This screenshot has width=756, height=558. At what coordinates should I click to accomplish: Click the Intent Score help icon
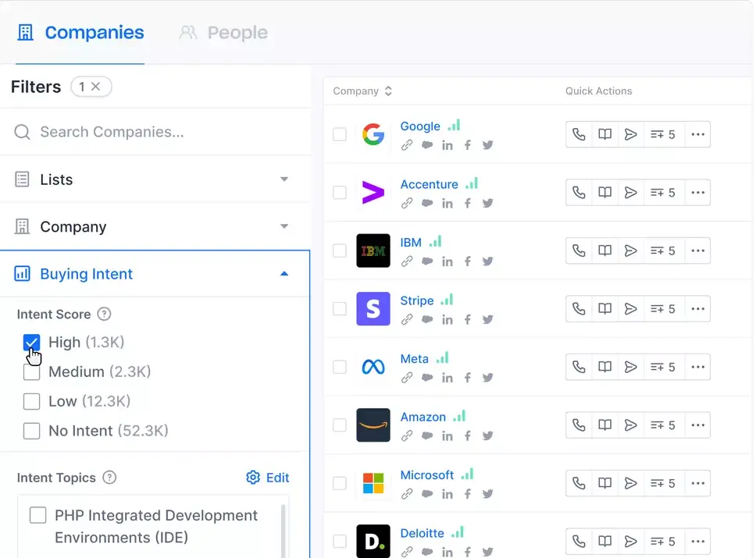(104, 315)
